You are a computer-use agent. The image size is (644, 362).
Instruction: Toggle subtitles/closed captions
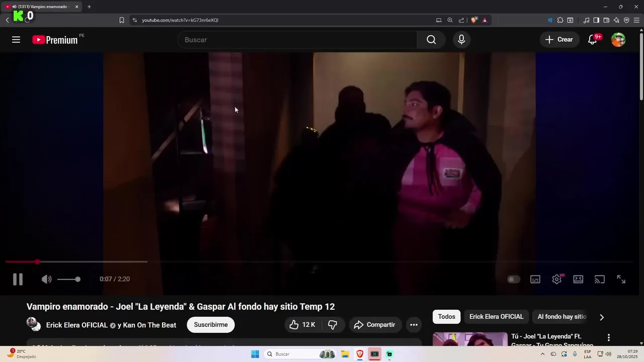point(535,279)
